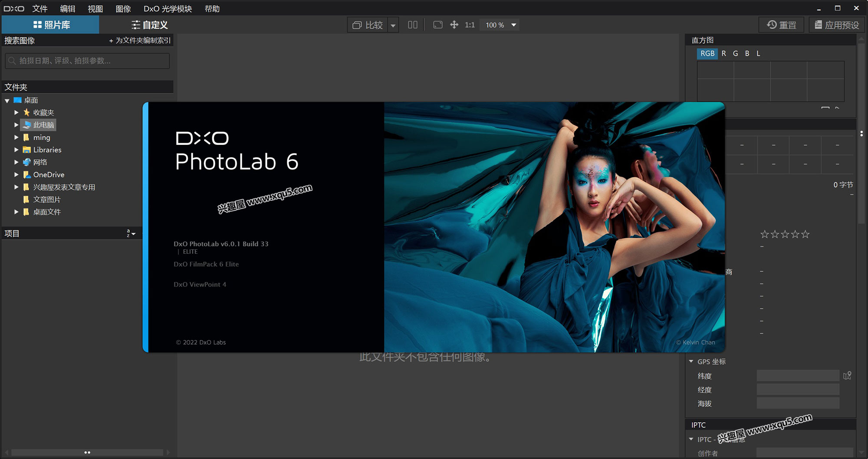Open the DxO 光学模块 menu

tap(168, 9)
